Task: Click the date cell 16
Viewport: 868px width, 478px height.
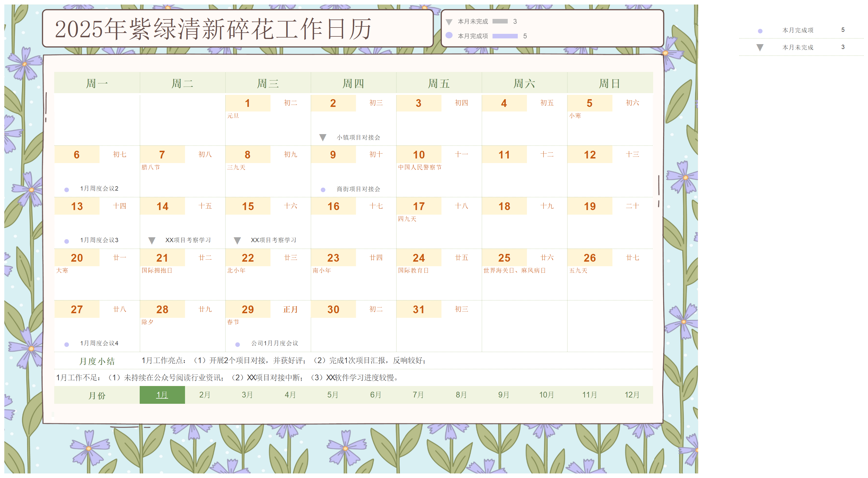Action: (x=333, y=206)
